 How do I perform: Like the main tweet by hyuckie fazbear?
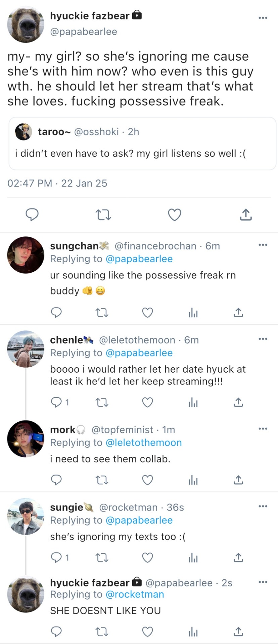175,215
